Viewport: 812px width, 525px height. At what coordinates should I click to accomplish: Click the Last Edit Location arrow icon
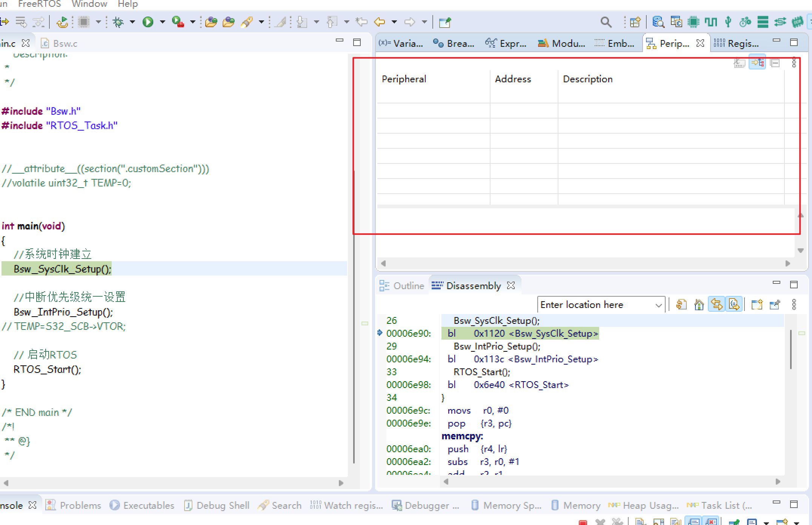(x=361, y=22)
